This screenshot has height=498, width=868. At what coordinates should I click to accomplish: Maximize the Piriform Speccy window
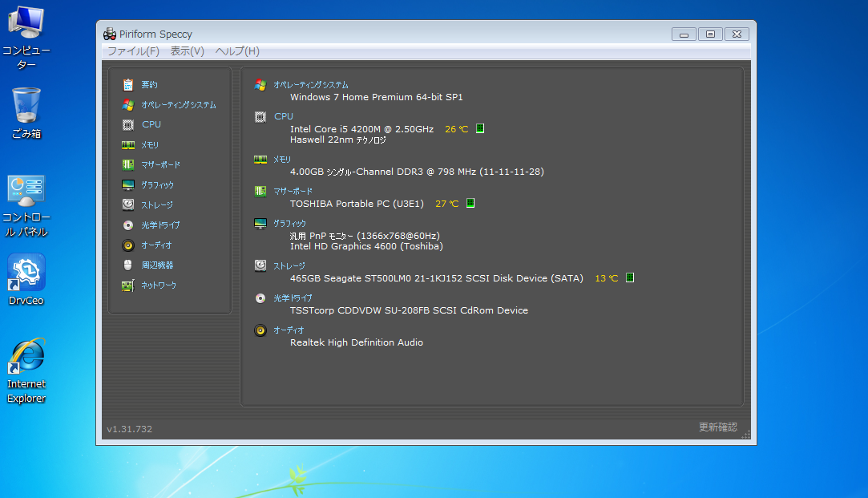click(x=710, y=34)
